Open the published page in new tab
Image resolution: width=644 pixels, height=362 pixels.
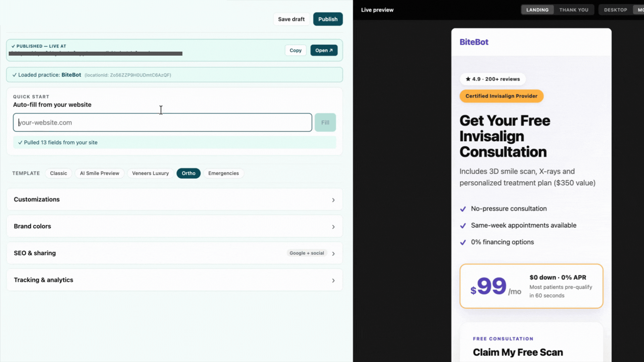click(x=324, y=50)
